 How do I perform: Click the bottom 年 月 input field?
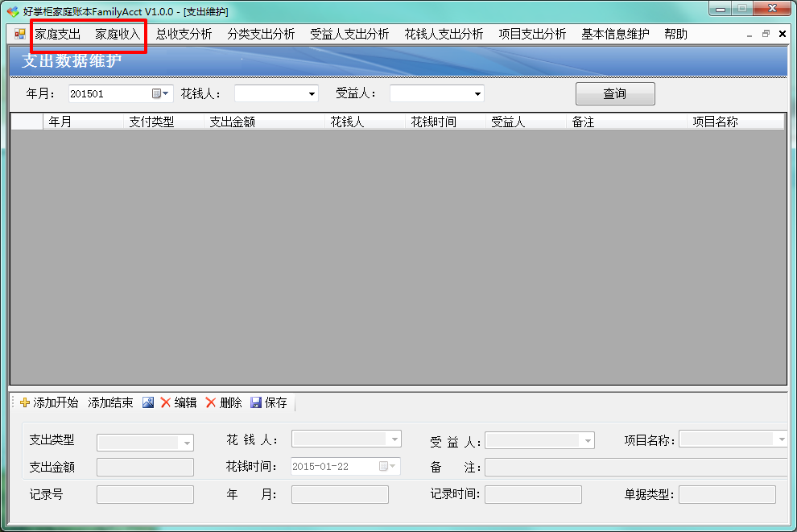tap(340, 494)
